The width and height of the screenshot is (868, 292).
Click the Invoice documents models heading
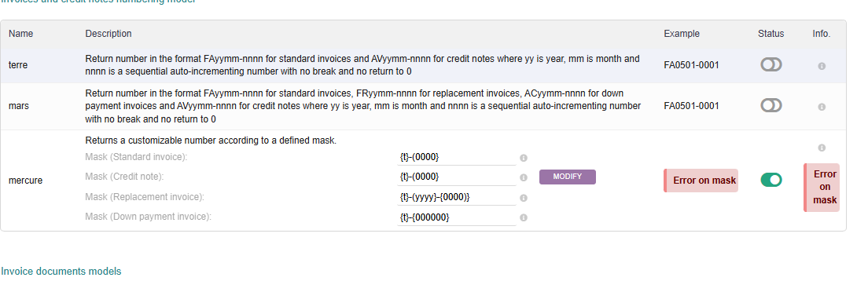coord(61,271)
